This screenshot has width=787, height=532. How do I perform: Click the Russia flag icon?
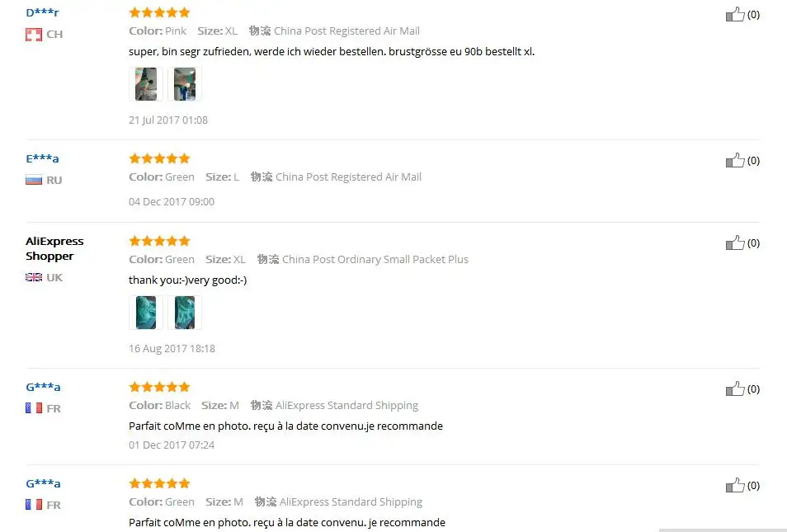pyautogui.click(x=34, y=180)
